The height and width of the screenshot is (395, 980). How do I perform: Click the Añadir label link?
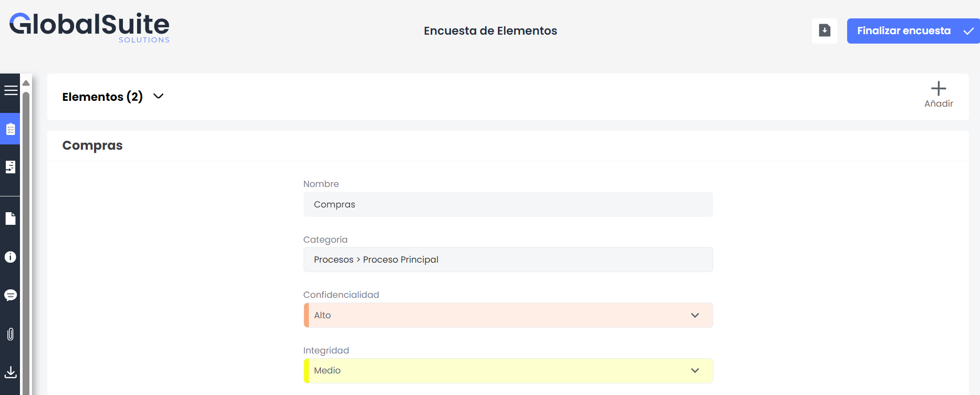coord(939,103)
